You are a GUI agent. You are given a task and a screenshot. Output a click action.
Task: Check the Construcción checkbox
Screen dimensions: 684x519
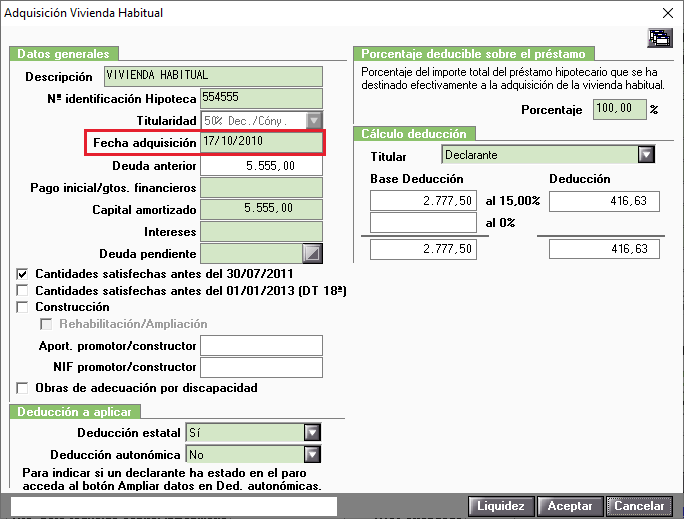[x=23, y=307]
